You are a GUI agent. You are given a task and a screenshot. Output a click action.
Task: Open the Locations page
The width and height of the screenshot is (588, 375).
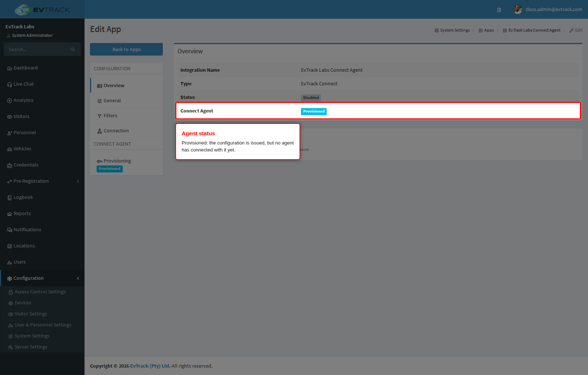(42, 246)
